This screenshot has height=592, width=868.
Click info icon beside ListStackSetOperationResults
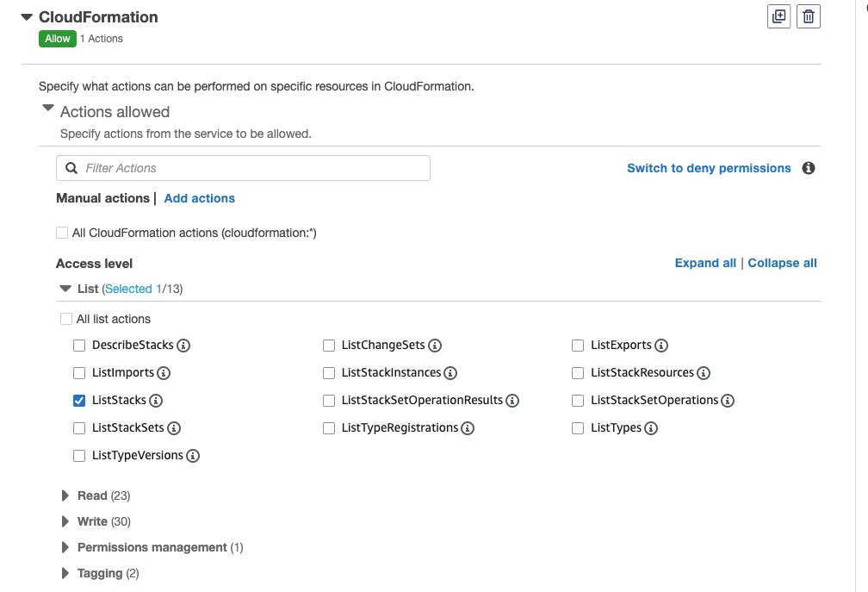[x=512, y=401]
